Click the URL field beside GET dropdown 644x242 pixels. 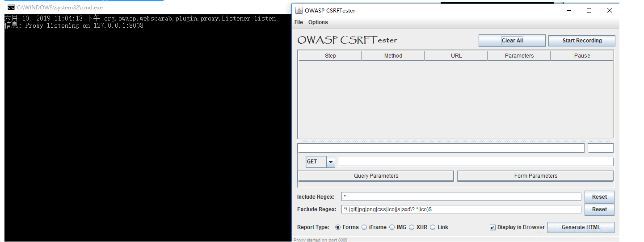pos(476,162)
